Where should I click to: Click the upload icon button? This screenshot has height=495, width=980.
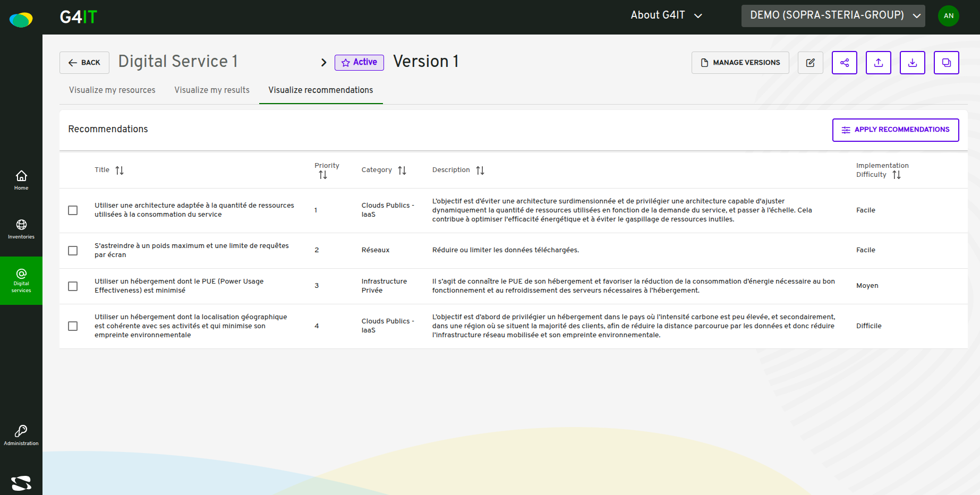pos(879,63)
